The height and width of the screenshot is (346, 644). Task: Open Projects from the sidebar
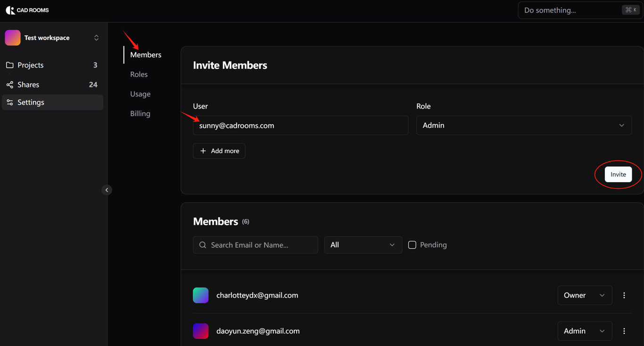(x=31, y=65)
